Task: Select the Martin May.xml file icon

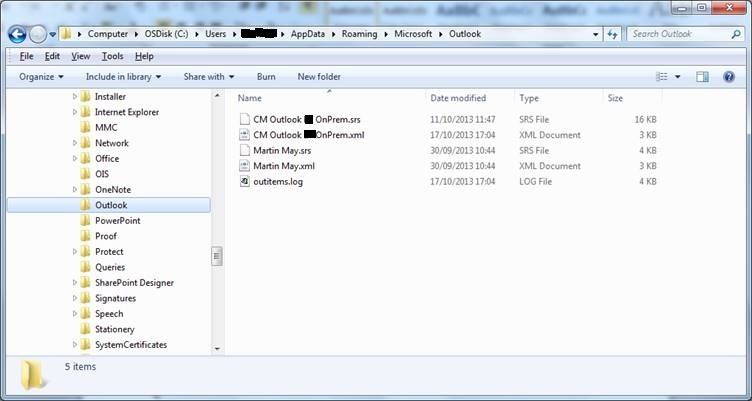Action: (245, 166)
